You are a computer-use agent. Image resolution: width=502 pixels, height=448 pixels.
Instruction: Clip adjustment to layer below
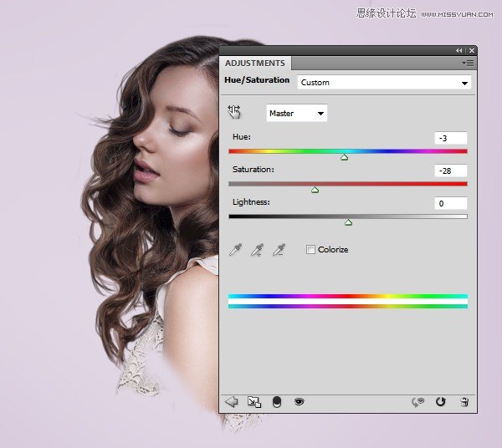(277, 402)
